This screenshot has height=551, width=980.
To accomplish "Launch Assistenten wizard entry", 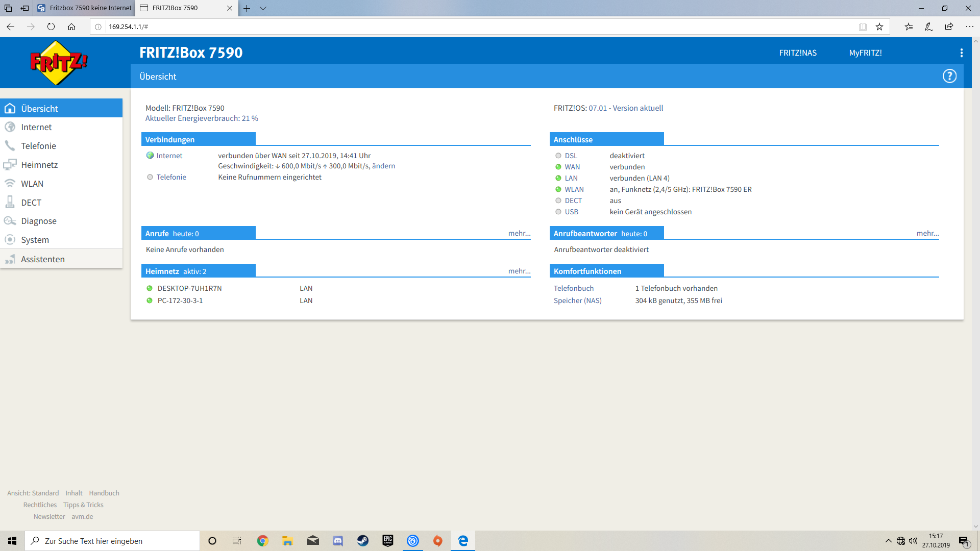I will click(x=43, y=259).
